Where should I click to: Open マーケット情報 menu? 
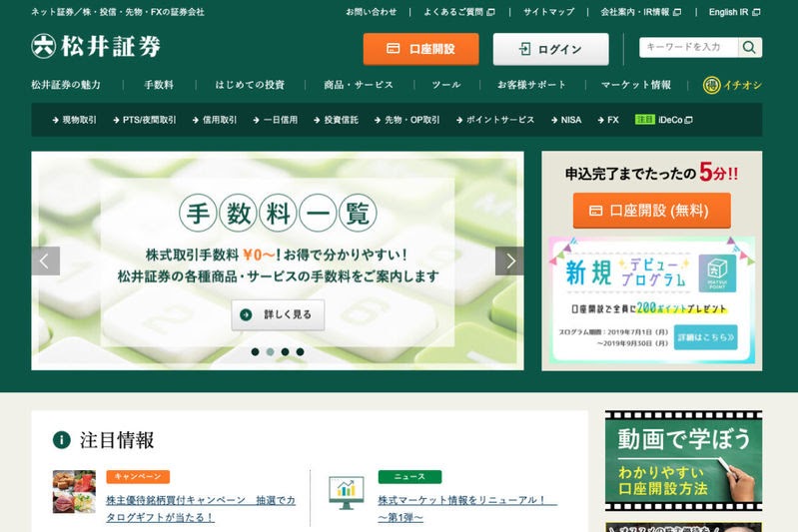pos(636,85)
